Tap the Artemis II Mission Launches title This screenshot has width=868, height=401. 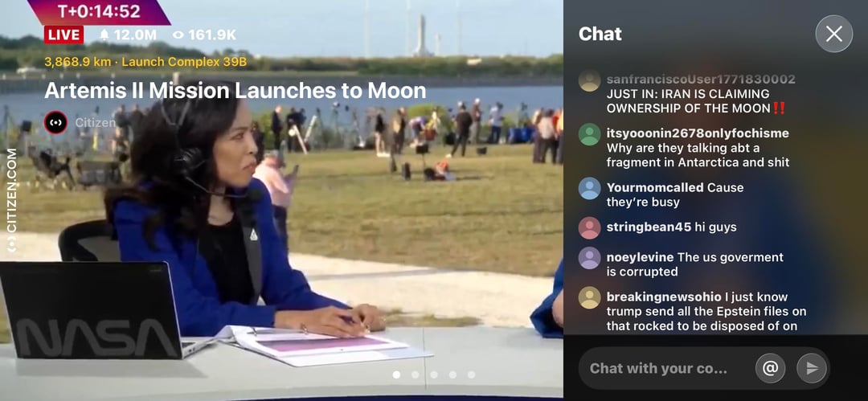235,89
